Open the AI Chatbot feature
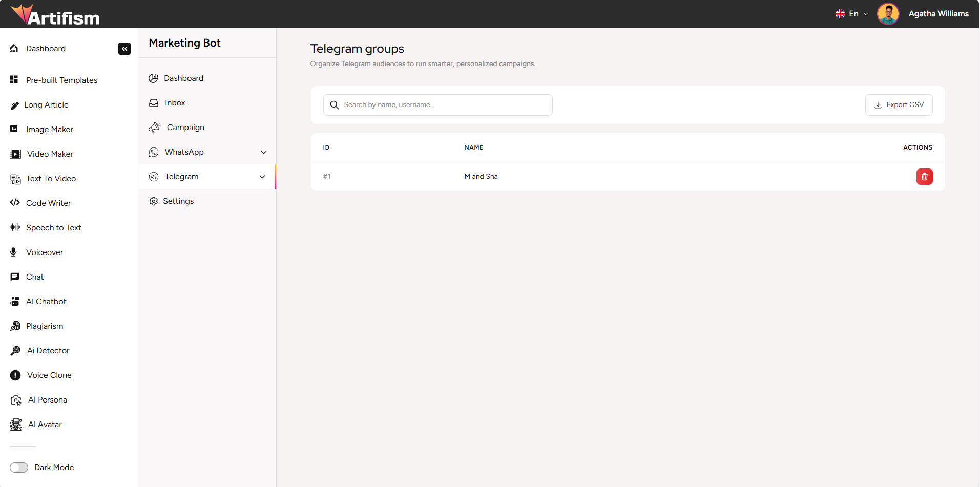The height and width of the screenshot is (487, 980). (46, 301)
